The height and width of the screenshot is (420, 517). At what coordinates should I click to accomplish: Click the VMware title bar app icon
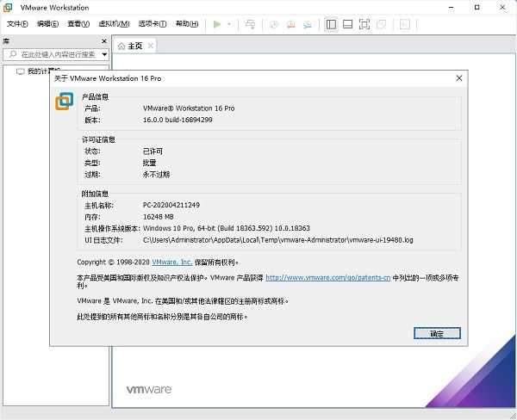pos(8,8)
